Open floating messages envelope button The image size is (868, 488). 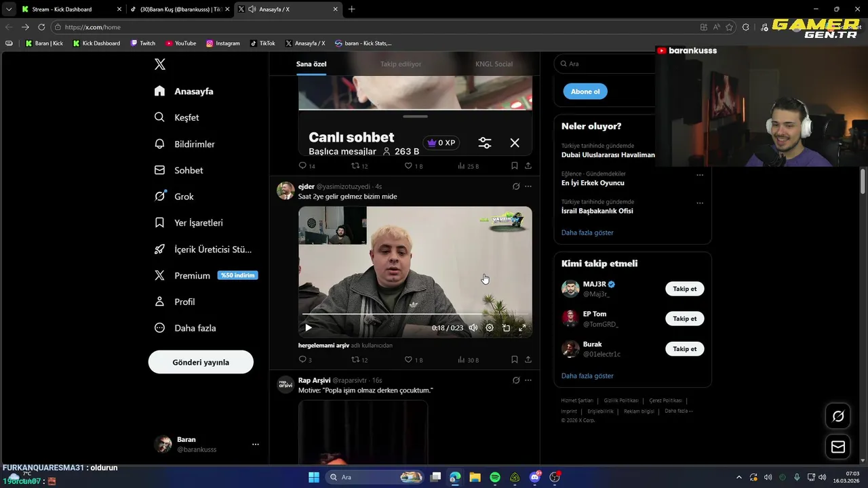[x=838, y=447]
